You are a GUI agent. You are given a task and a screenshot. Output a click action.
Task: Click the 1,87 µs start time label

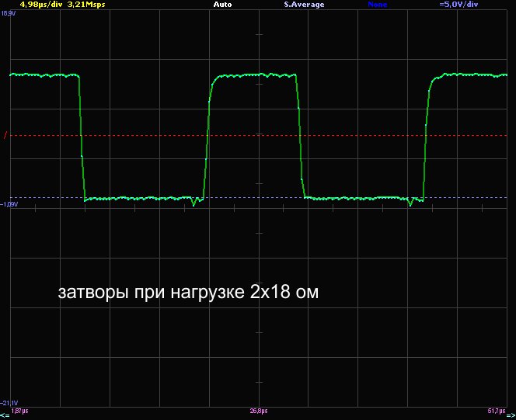pos(19,411)
